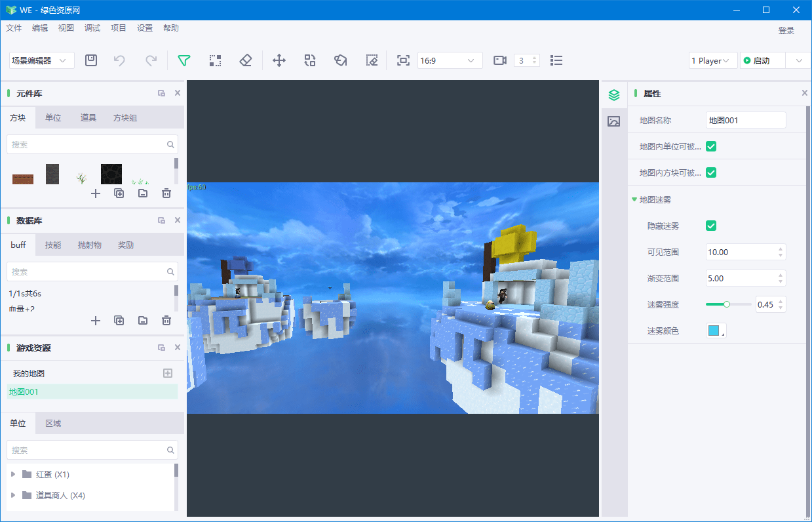The height and width of the screenshot is (522, 812).
Task: Disable the 地图内方块可被 checkbox
Action: pos(711,172)
